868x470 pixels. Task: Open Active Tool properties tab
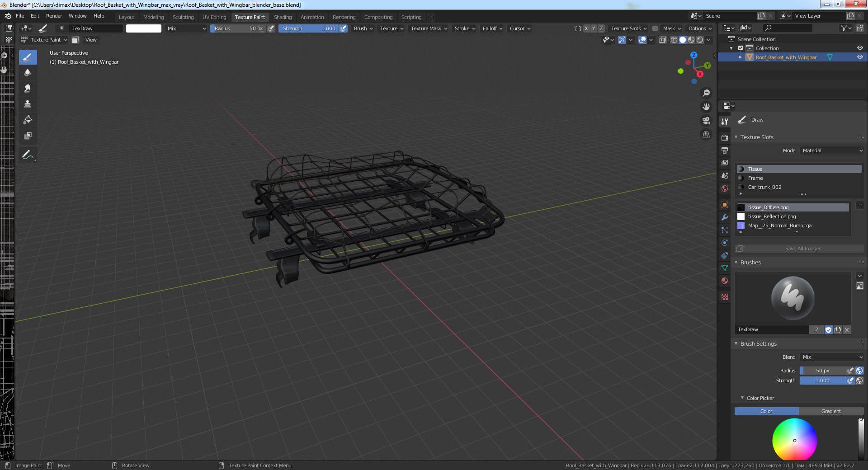coord(725,121)
